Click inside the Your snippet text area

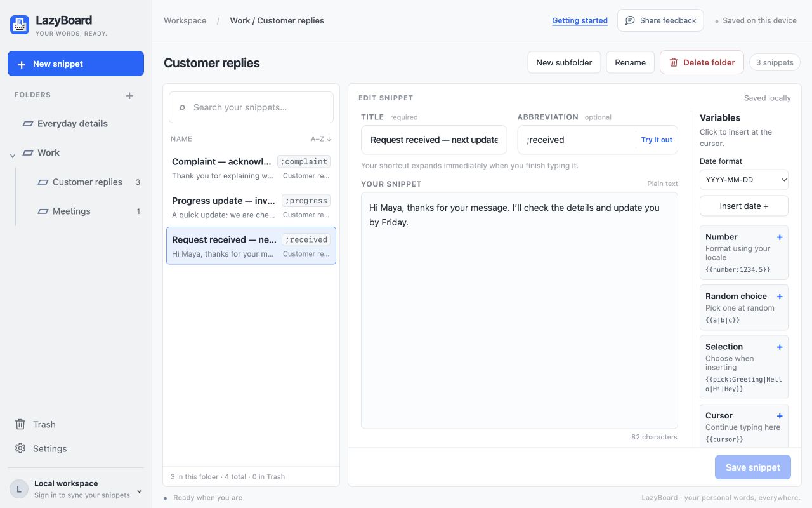point(520,311)
